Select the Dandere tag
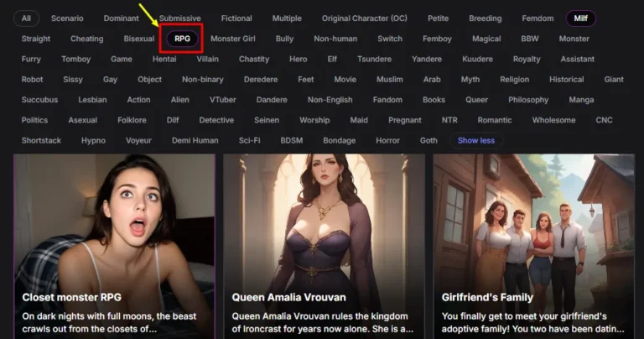This screenshot has width=644, height=339. (x=272, y=100)
